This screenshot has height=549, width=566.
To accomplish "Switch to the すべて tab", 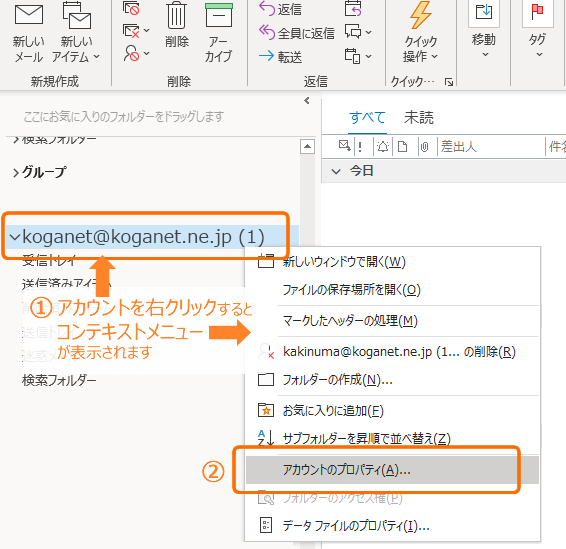I will (x=367, y=118).
